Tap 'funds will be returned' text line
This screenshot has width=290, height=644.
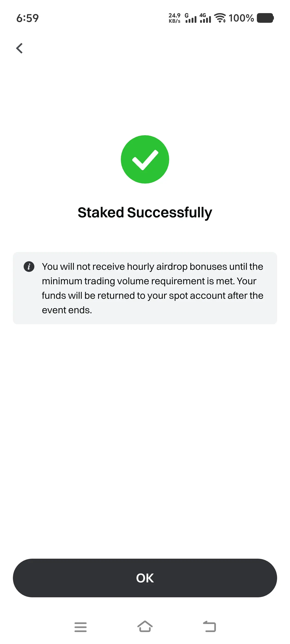tap(152, 296)
